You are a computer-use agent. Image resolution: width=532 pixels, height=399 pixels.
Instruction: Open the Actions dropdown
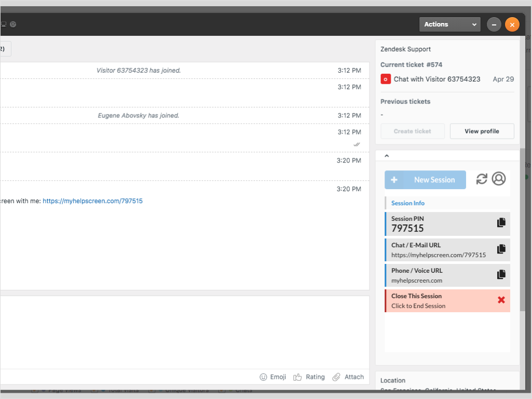tap(450, 24)
